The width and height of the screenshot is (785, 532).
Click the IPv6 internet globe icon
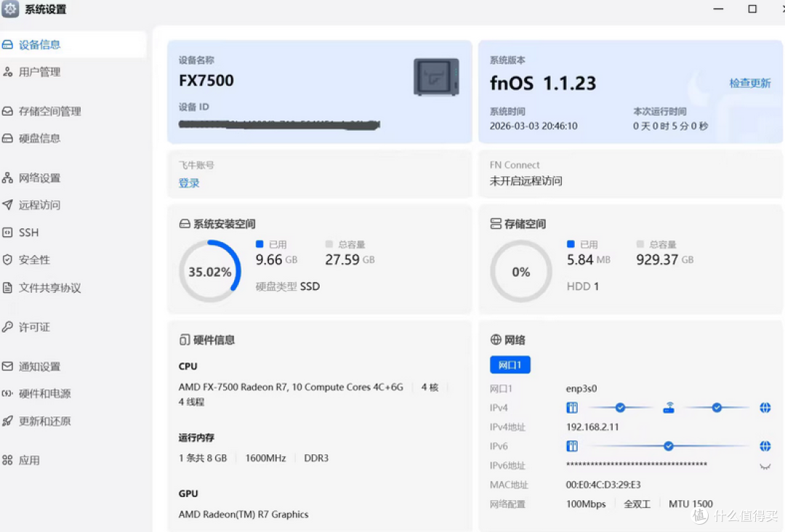click(765, 446)
